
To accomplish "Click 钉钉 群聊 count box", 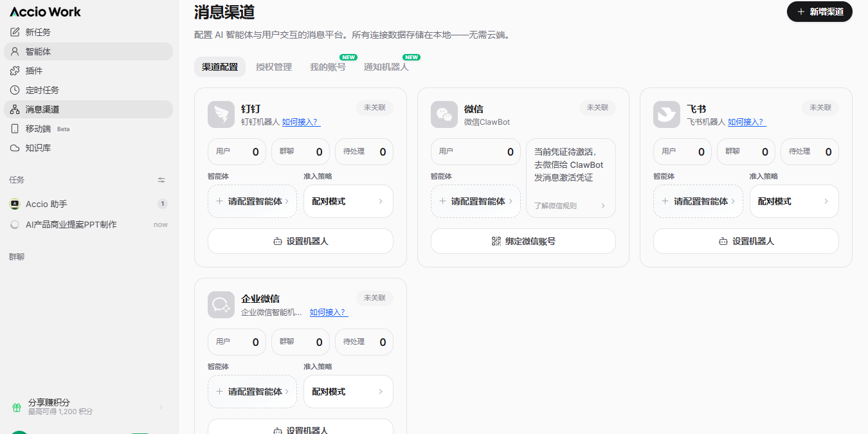I will point(300,152).
